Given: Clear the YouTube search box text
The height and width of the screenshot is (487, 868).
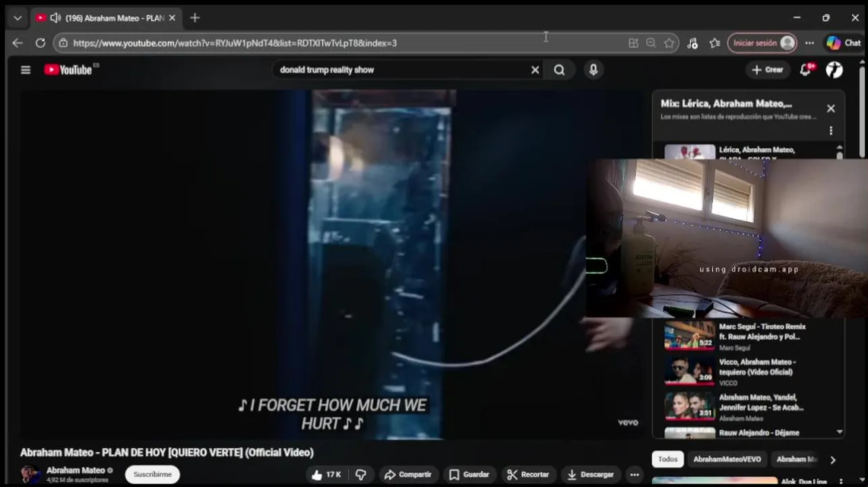Looking at the screenshot, I should [x=535, y=70].
